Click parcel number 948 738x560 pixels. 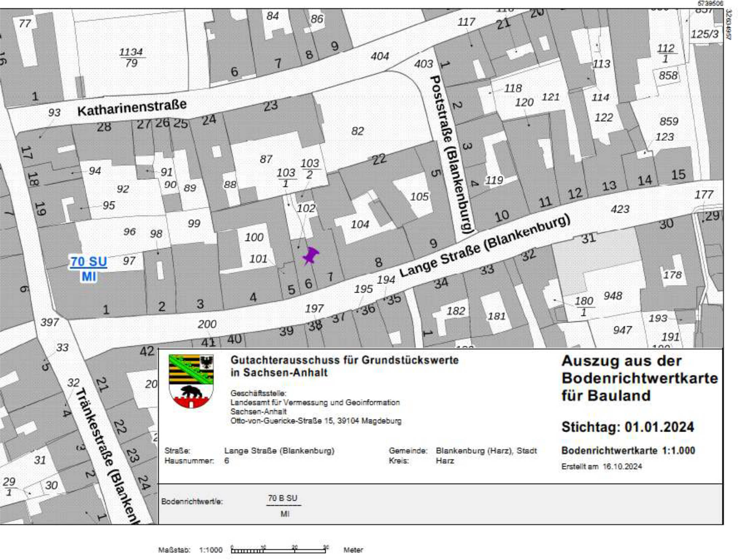(613, 296)
